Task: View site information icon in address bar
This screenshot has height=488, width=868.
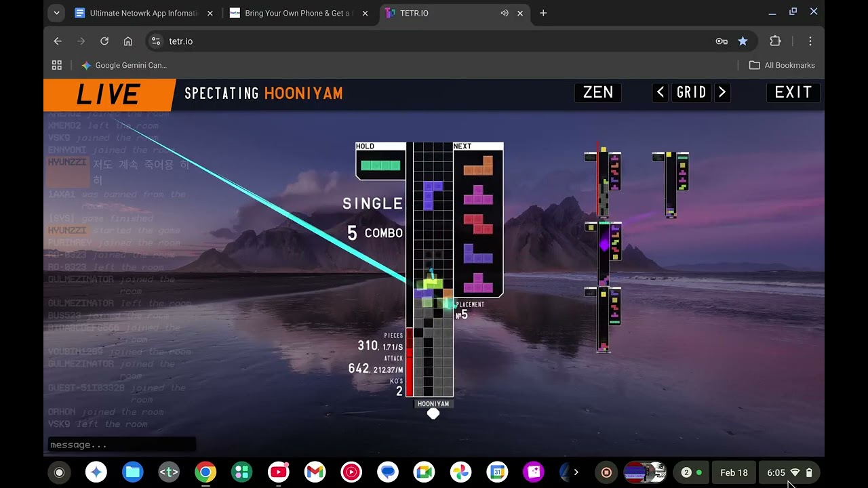Action: [x=156, y=41]
